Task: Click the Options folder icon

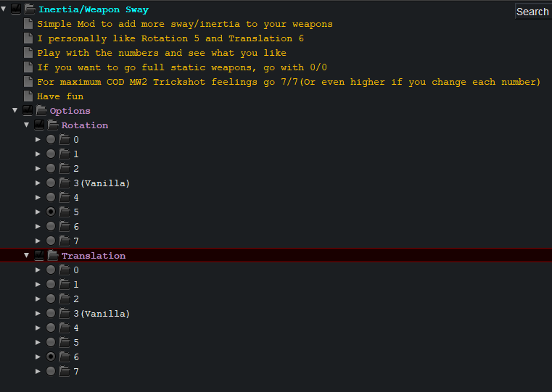Action: (41, 111)
